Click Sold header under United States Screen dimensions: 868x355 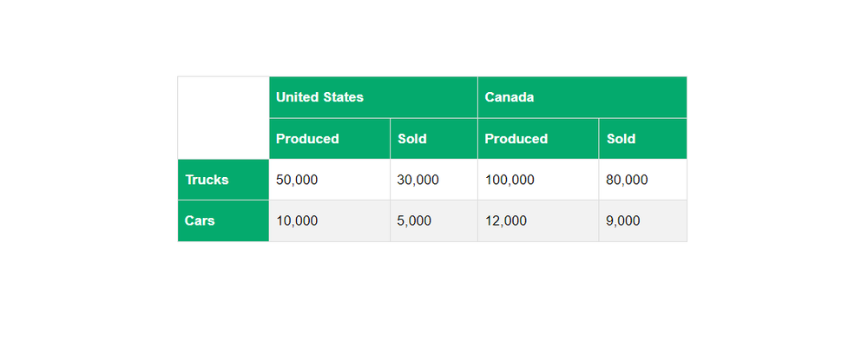pos(412,139)
